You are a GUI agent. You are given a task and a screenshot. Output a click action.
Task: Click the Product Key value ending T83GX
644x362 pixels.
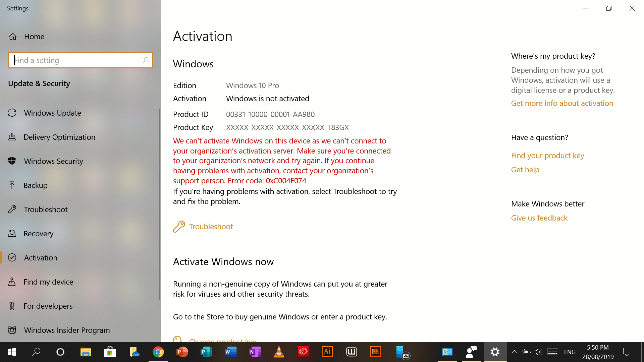click(287, 127)
